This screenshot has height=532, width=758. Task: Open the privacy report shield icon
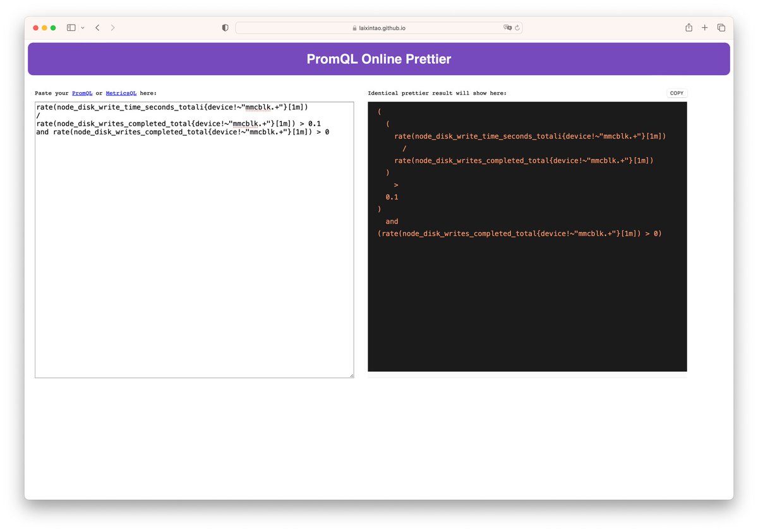point(225,28)
